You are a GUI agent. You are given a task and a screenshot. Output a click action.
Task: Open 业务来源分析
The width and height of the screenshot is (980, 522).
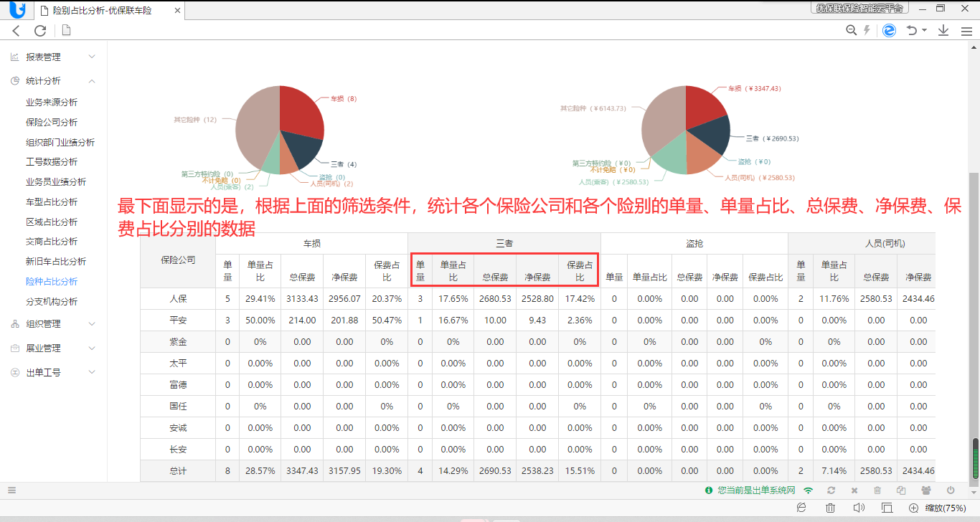(52, 103)
